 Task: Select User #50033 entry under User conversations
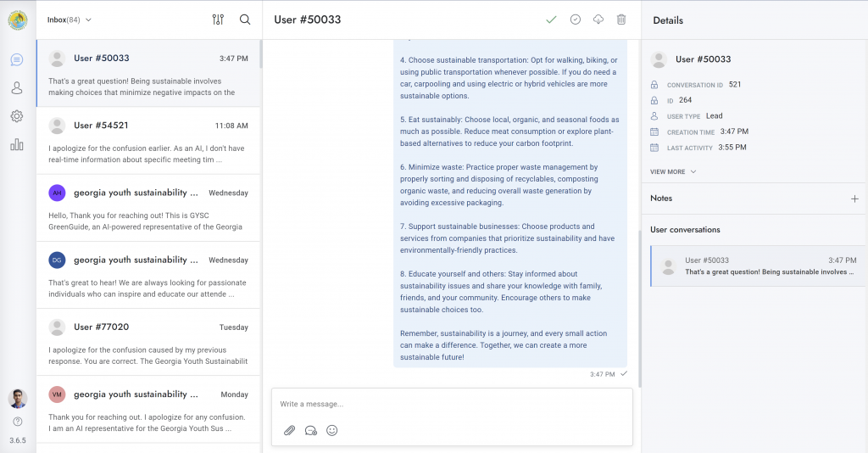pyautogui.click(x=758, y=266)
